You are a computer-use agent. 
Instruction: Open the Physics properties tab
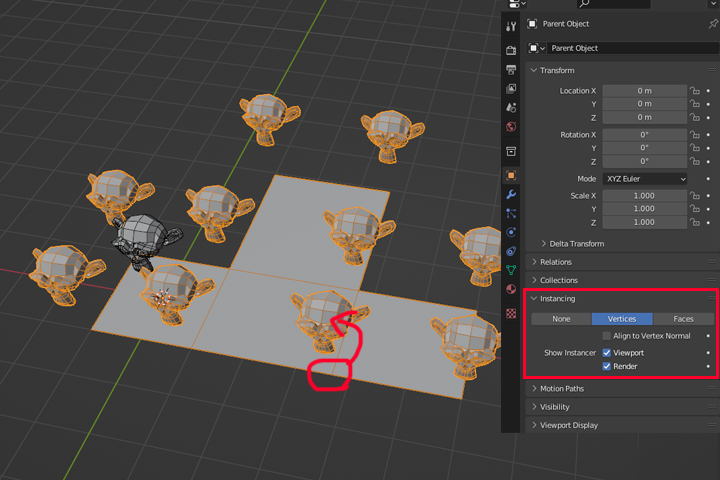(x=511, y=232)
